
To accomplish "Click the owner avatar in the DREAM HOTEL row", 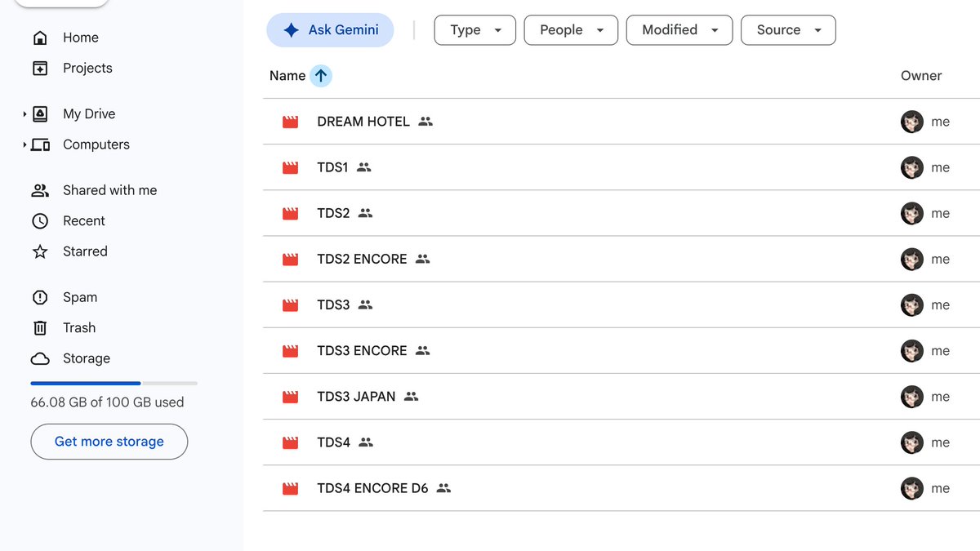I will coord(912,122).
